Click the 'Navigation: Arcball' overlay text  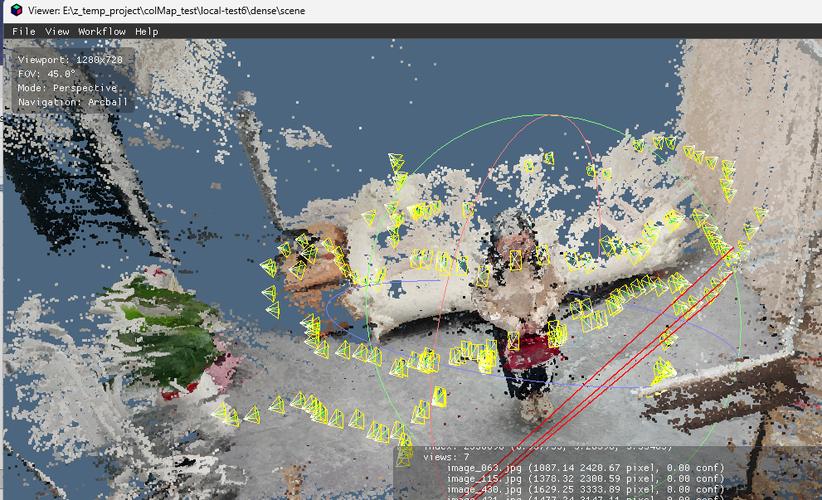(72, 102)
